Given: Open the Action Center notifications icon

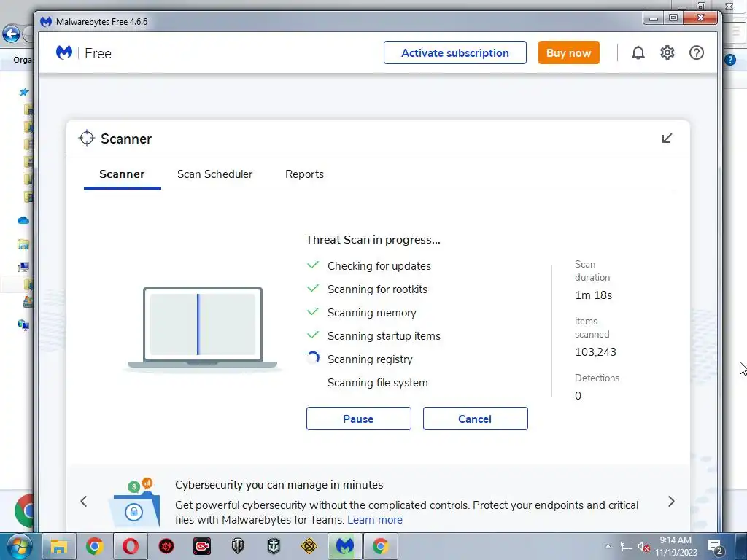Looking at the screenshot, I should (716, 547).
